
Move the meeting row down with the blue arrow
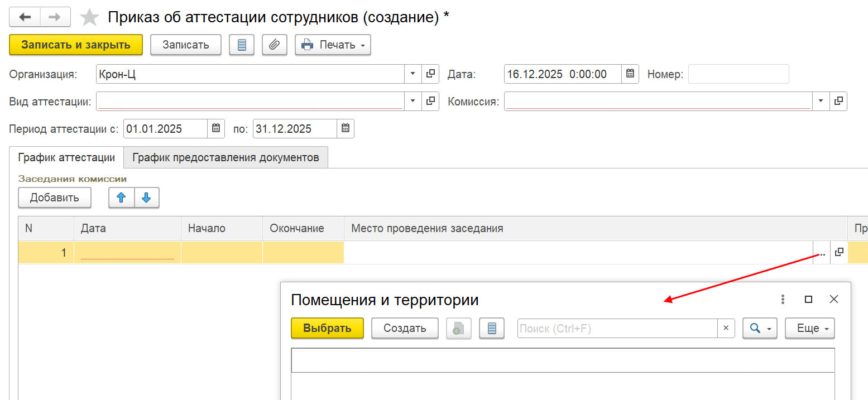click(146, 197)
